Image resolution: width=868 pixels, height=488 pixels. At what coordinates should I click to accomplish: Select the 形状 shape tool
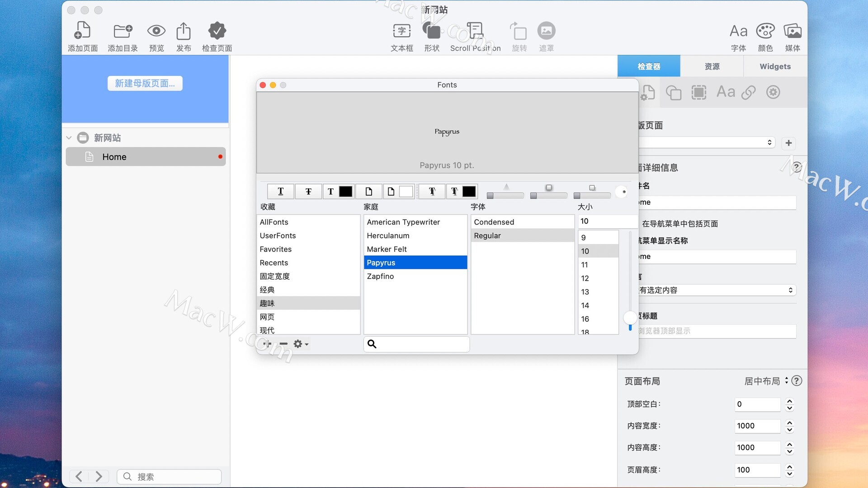click(x=432, y=31)
